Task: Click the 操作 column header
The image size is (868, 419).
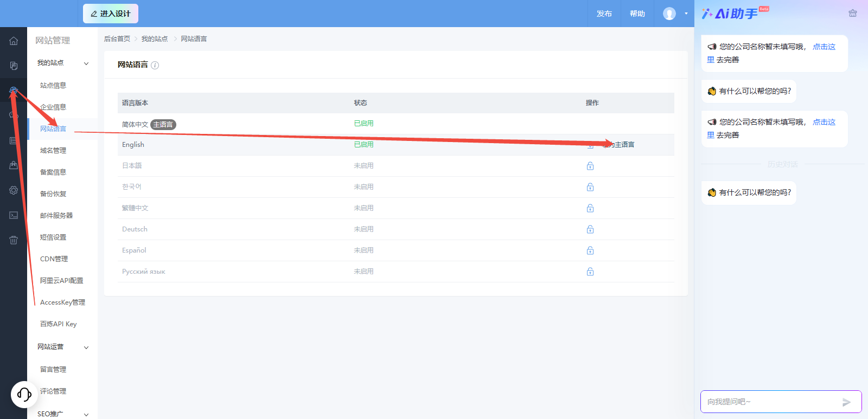Action: (592, 103)
